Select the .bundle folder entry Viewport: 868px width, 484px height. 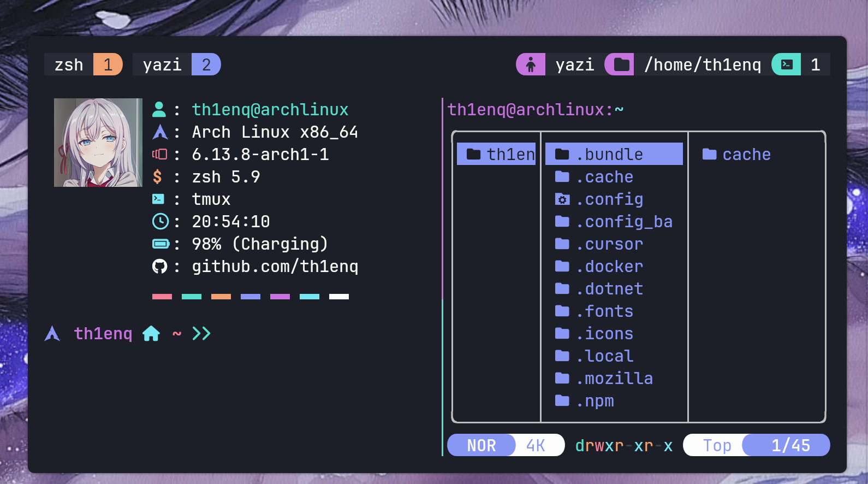[x=614, y=154]
